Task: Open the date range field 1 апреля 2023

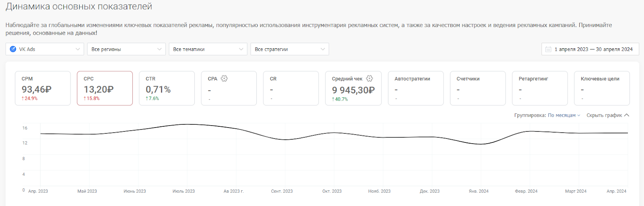Action: [590, 49]
